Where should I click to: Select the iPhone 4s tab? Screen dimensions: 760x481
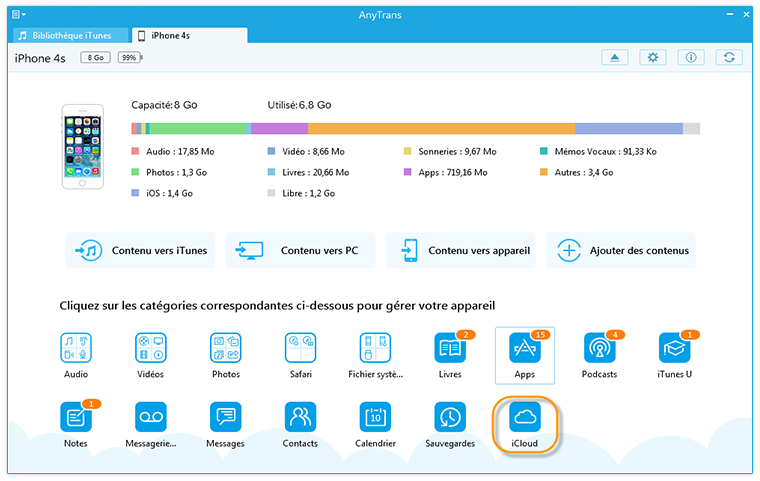(190, 35)
